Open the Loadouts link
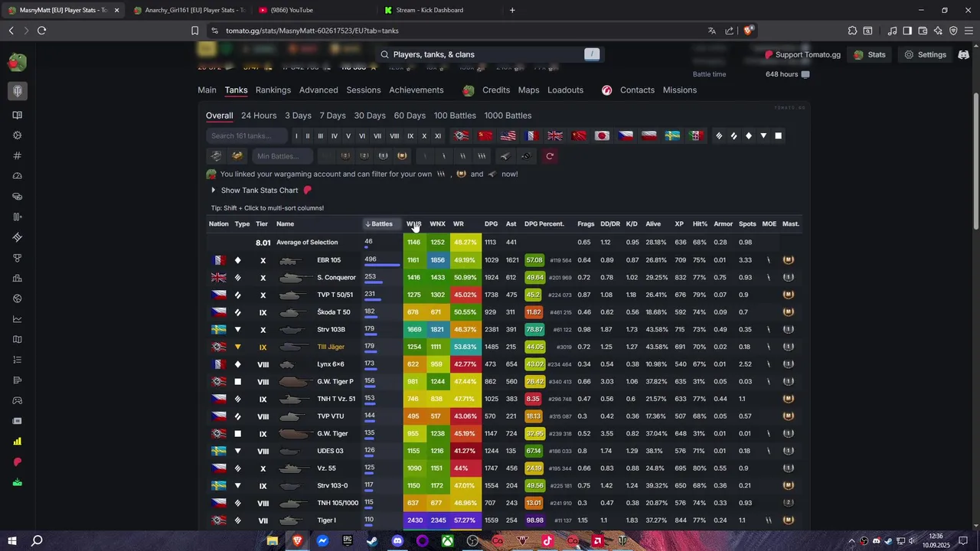 [x=565, y=90]
